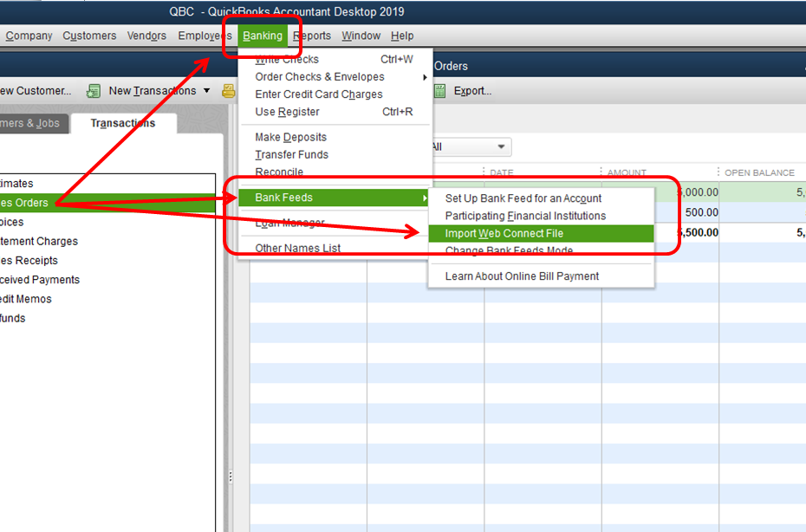Select Received Payments in list
The height and width of the screenshot is (532, 806).
(107, 280)
